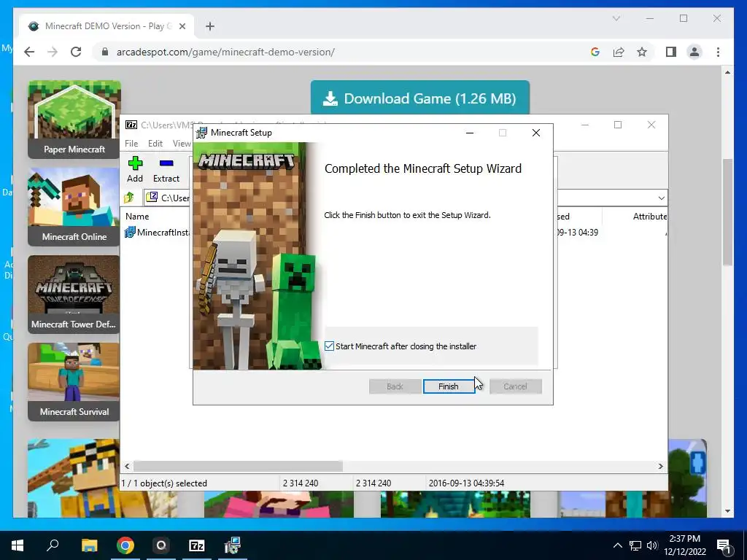Open the 7-Zip taskbar icon

(197, 545)
